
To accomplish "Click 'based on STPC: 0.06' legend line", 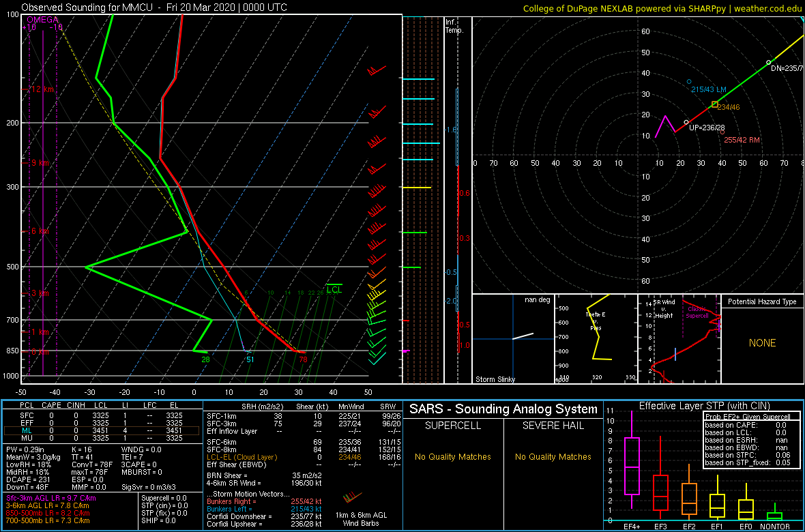I will click(x=748, y=454).
